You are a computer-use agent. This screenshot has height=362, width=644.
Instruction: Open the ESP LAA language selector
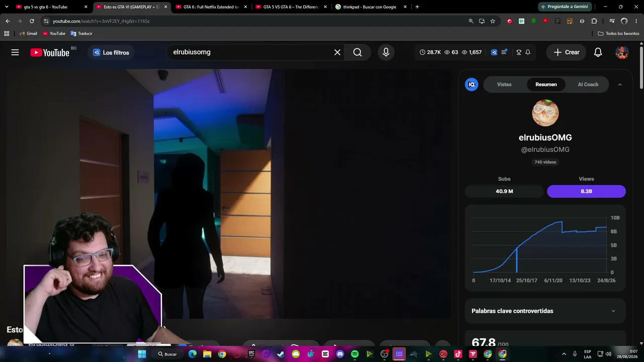pos(588,354)
